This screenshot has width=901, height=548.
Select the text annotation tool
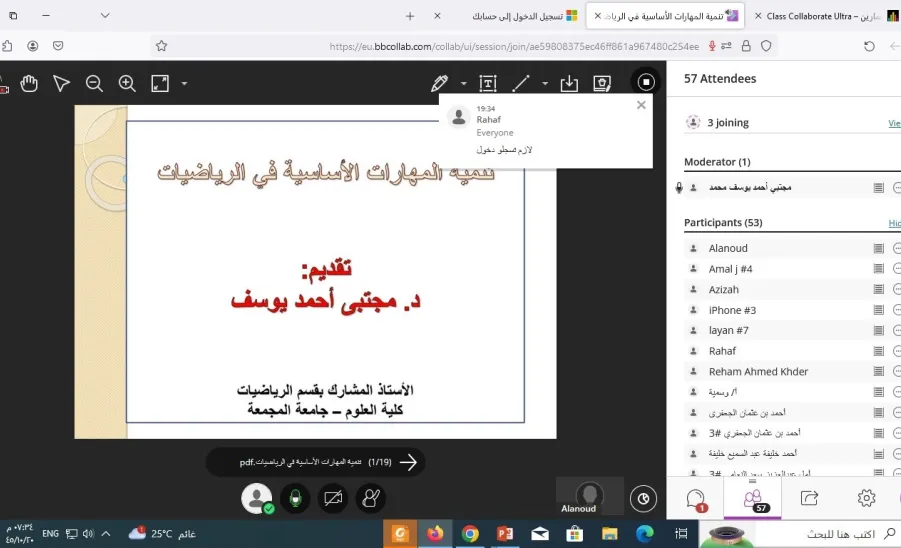(487, 83)
